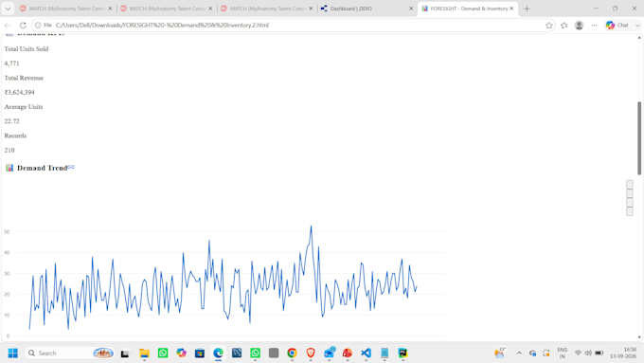Screen dimensions: 644x363
Task: Open Microsoft Store from the taskbar
Action: point(200,354)
